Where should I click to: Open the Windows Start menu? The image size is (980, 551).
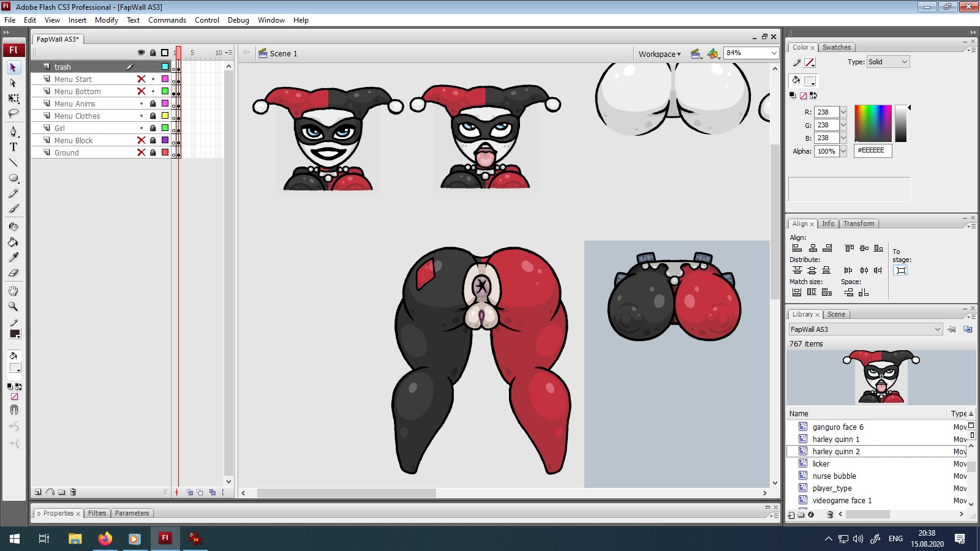click(15, 539)
